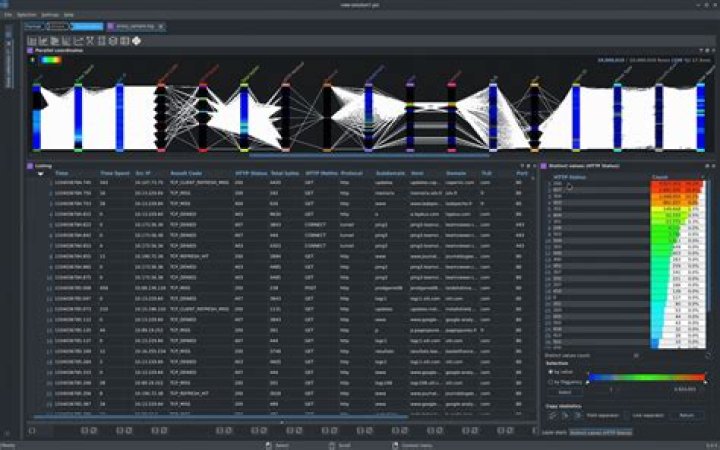Click the Return button
Image resolution: width=720 pixels, height=450 pixels.
(x=686, y=414)
